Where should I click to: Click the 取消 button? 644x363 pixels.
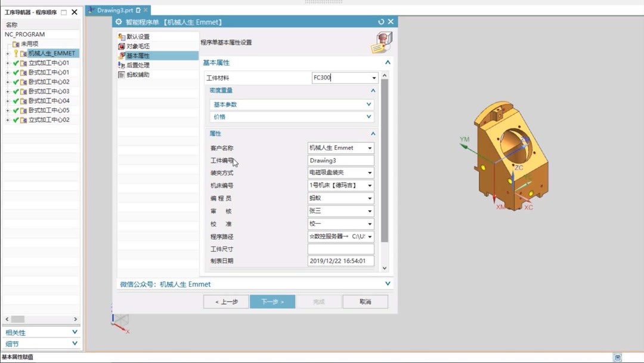tap(365, 302)
